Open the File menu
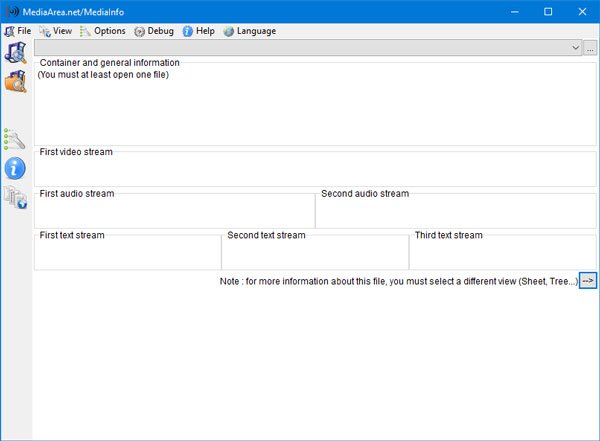Viewport: 600px width, 441px height. (x=18, y=31)
